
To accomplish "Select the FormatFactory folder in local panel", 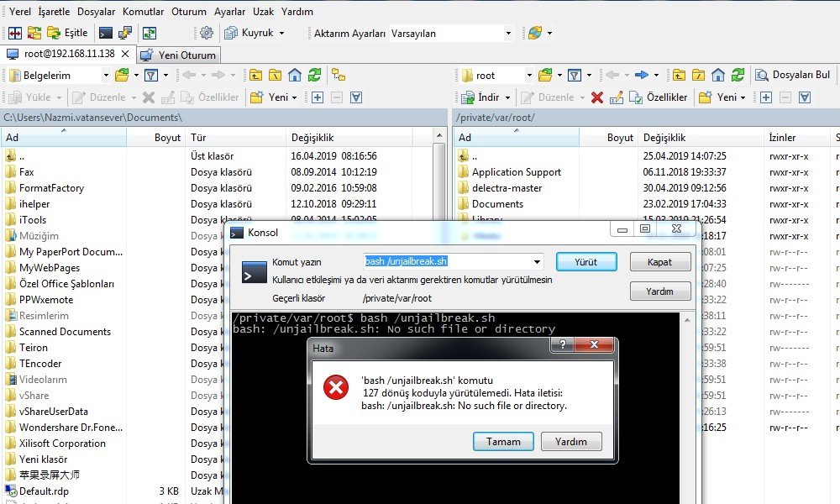I will [x=51, y=188].
